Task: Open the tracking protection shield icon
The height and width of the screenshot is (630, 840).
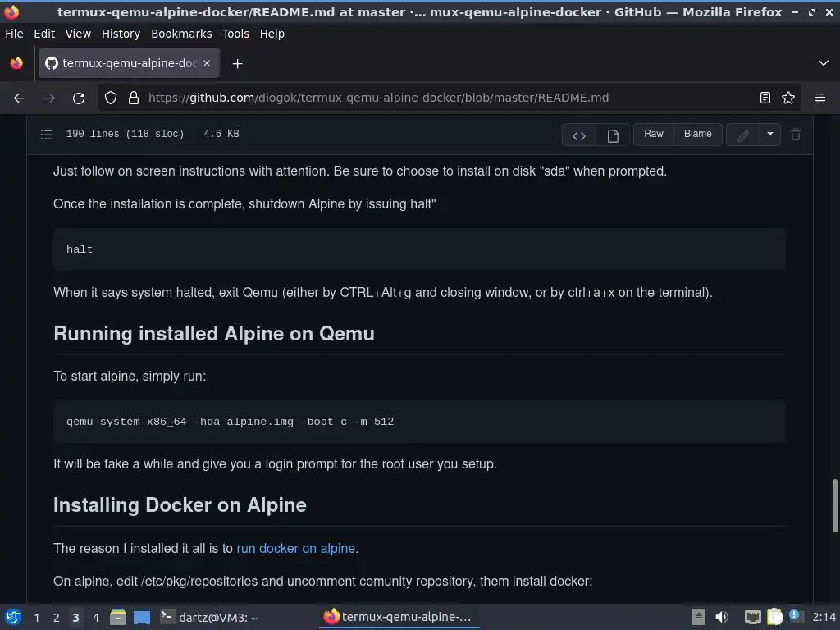Action: 111,98
